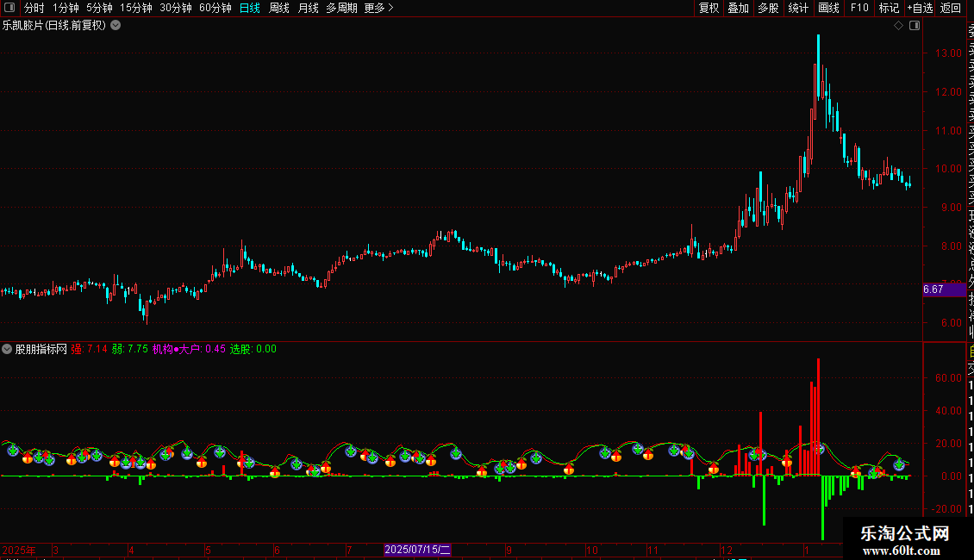The width and height of the screenshot is (974, 560).
Task: Click the 8.00 price axis label
Action: click(x=951, y=246)
